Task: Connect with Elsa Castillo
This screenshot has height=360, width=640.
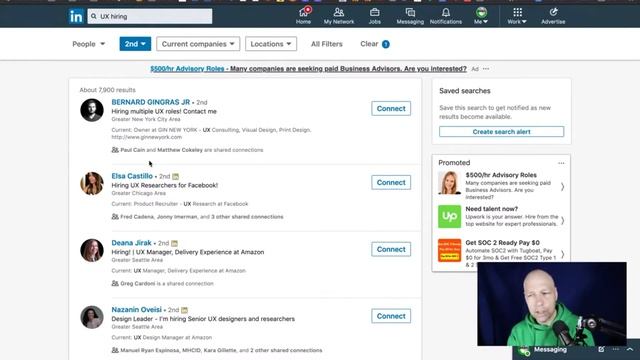Action: (391, 182)
